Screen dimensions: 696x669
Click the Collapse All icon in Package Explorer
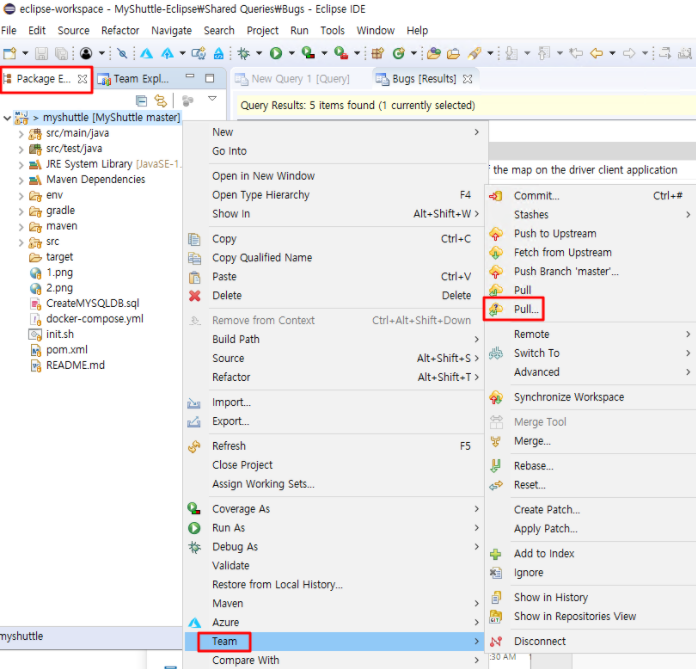(x=142, y=101)
